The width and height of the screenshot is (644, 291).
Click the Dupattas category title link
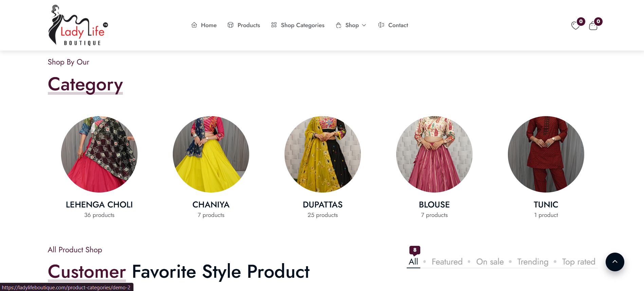[323, 205]
